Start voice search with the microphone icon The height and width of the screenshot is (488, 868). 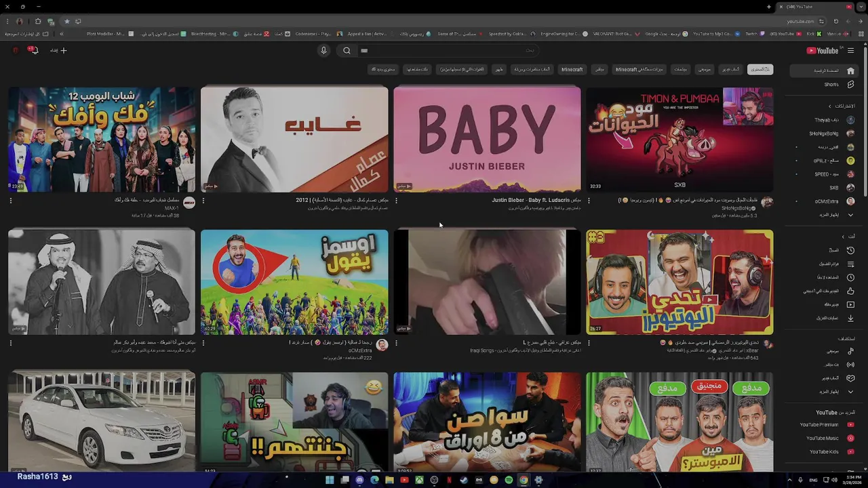(x=323, y=50)
